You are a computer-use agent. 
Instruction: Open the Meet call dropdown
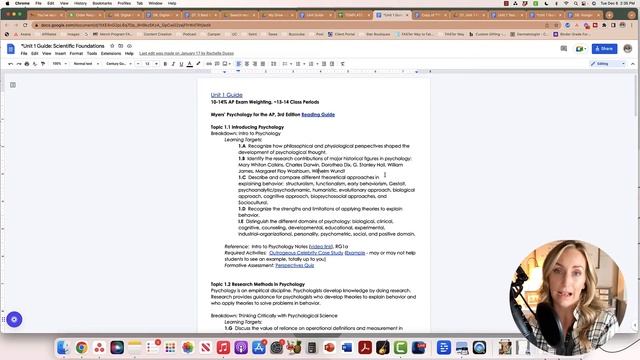pyautogui.click(x=580, y=49)
